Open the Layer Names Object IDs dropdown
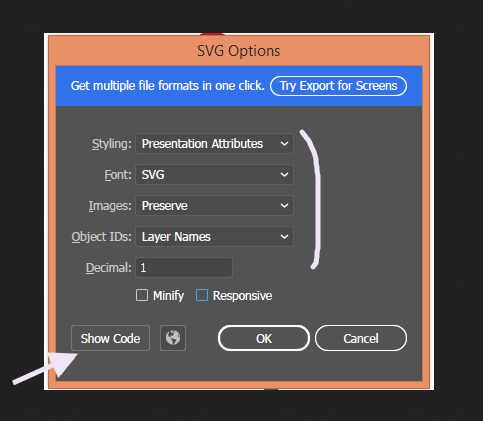The width and height of the screenshot is (483, 421). click(214, 236)
